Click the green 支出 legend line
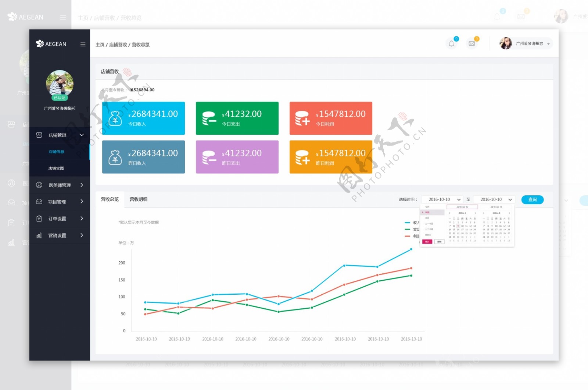Screen dimensions: 588x390 point(407,229)
